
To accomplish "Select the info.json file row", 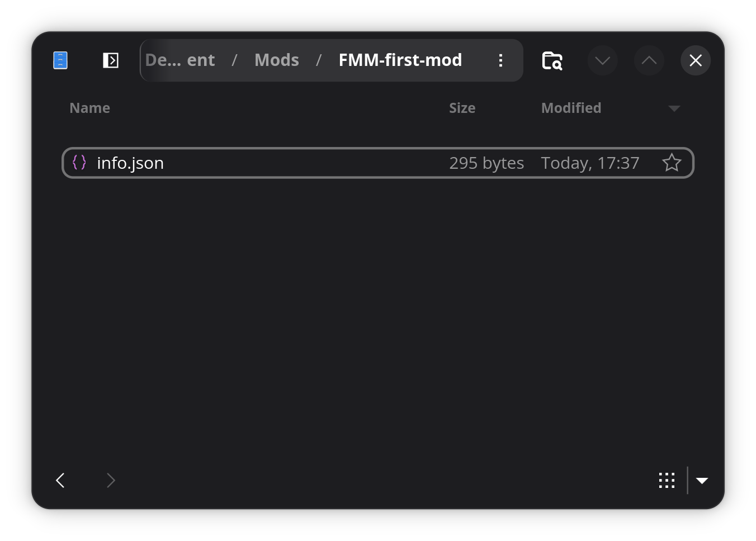I will pyautogui.click(x=280, y=163).
